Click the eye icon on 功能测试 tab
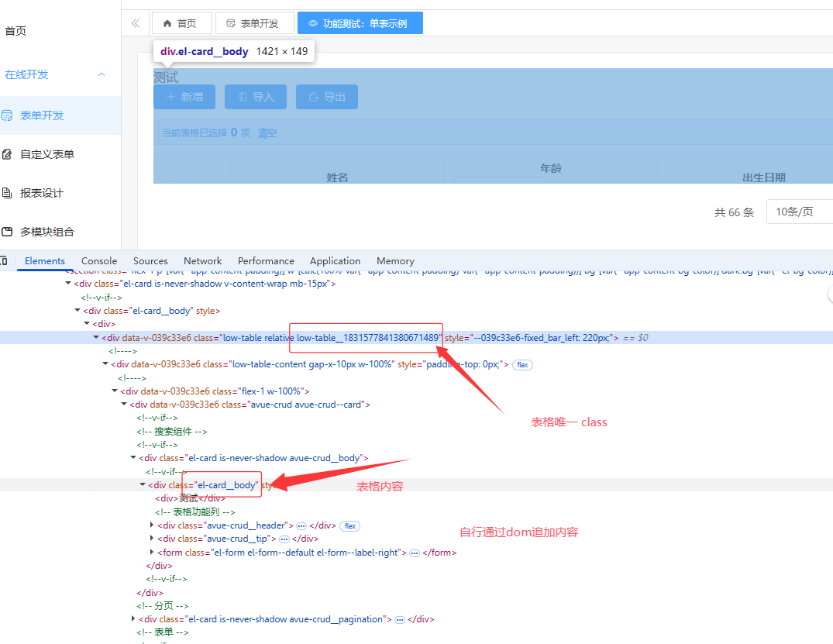 pos(313,23)
